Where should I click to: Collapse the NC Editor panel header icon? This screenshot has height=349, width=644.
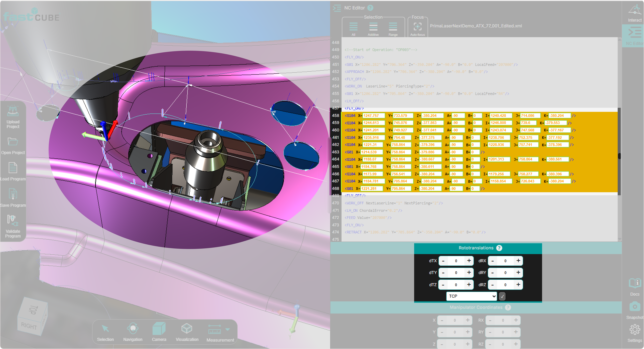tap(337, 8)
